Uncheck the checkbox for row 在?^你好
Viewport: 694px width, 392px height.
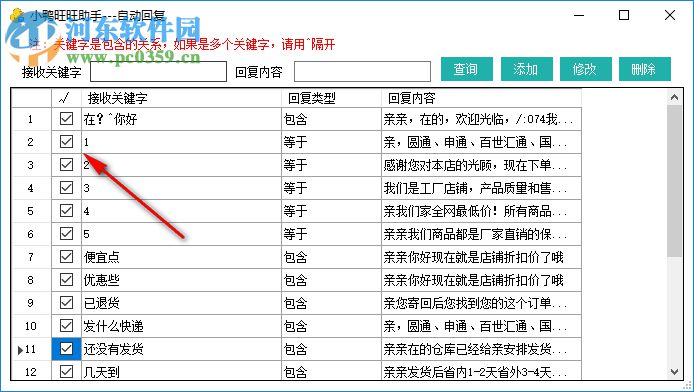(x=66, y=119)
